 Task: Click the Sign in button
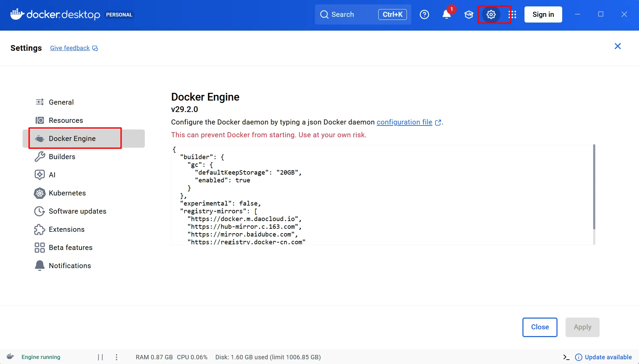pos(543,14)
